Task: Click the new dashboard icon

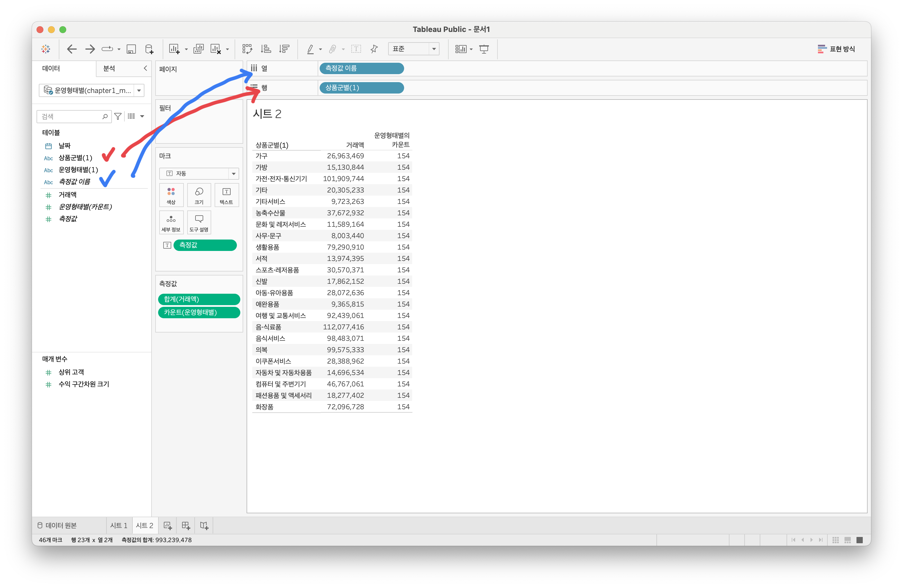Action: coord(186,526)
